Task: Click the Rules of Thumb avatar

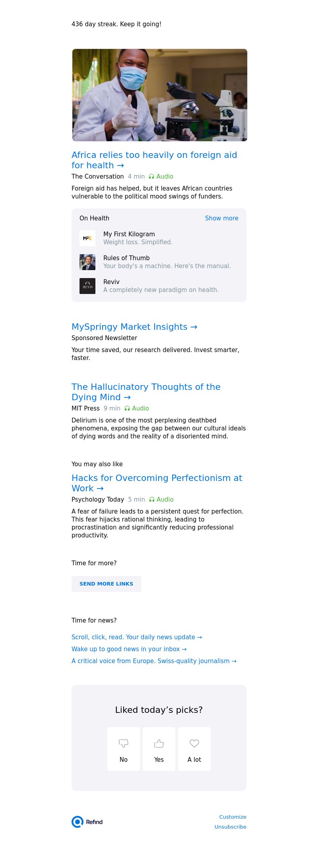Action: click(x=87, y=262)
